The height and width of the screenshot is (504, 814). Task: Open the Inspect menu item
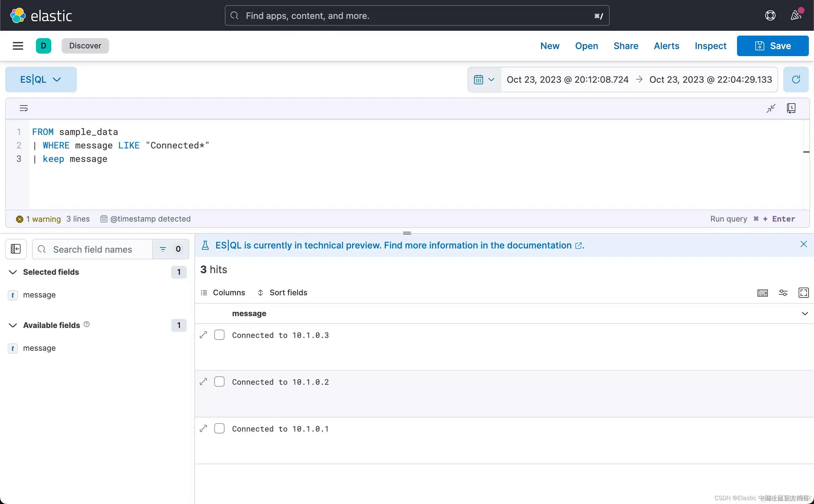(x=710, y=46)
